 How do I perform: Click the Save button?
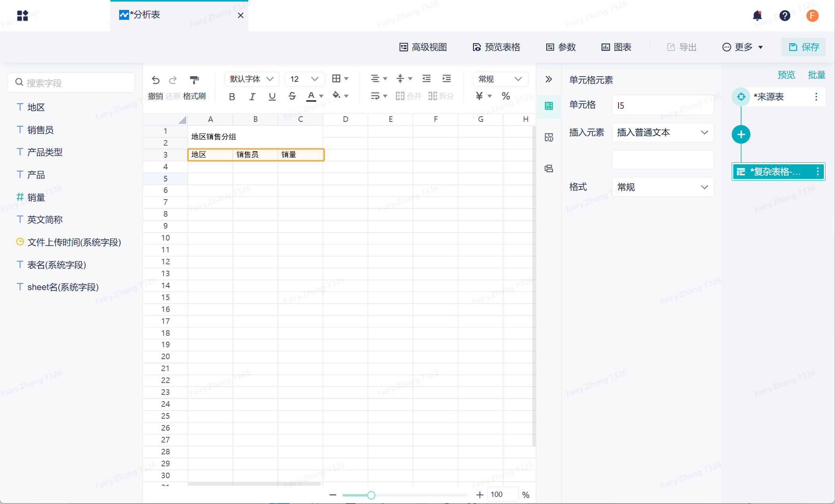tap(803, 47)
